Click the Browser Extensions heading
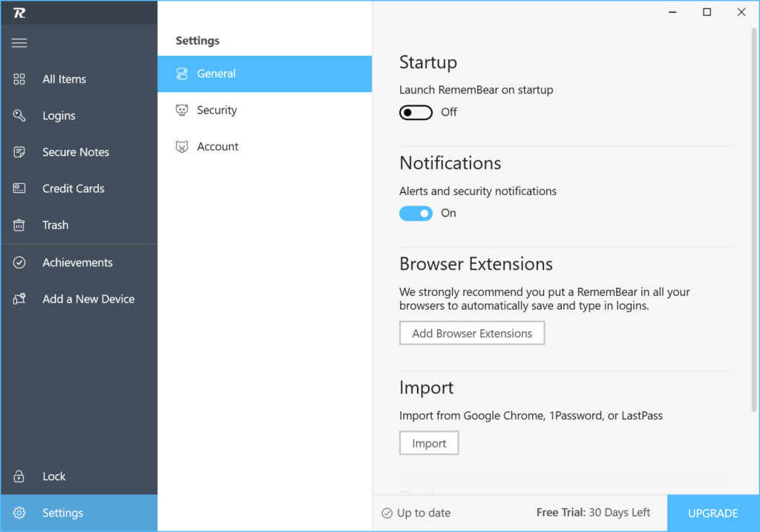760x532 pixels. [x=476, y=264]
